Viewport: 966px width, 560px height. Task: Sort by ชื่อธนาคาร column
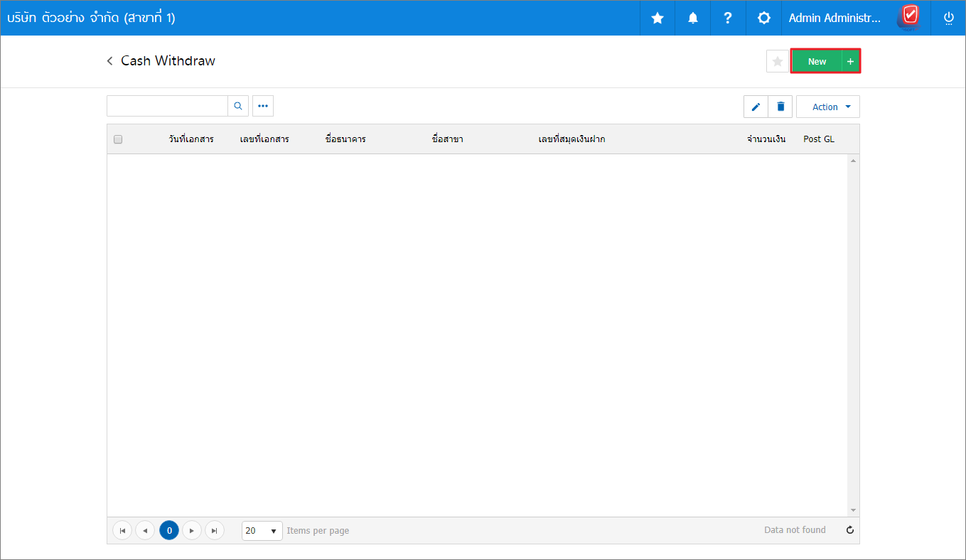click(x=345, y=139)
